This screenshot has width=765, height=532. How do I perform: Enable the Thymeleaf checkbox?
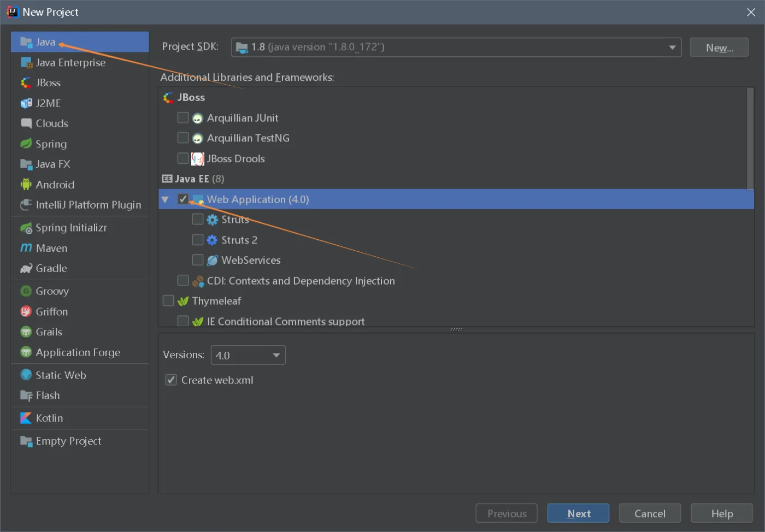coord(168,300)
